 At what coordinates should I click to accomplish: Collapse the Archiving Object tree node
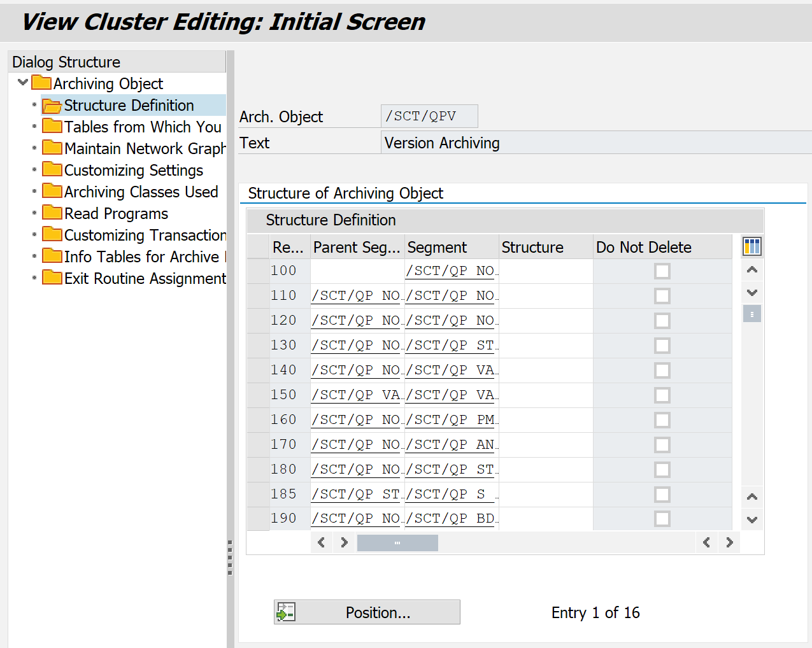pos(23,83)
